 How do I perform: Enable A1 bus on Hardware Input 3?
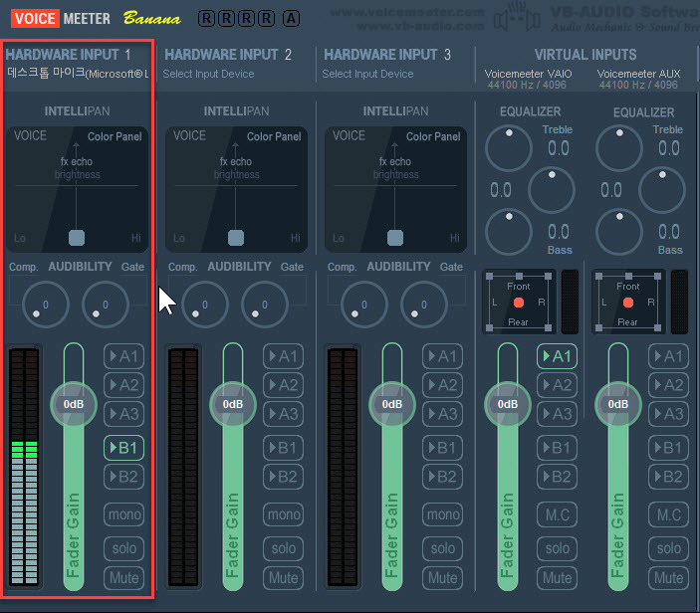[x=443, y=356]
